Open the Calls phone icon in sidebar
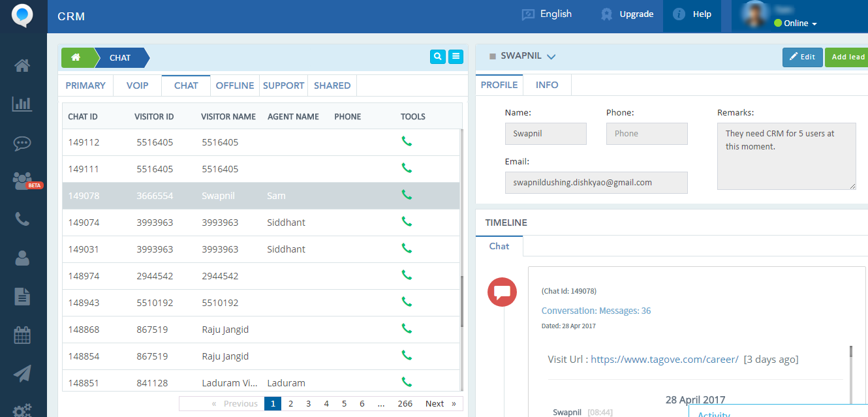This screenshot has width=868, height=417. click(x=22, y=219)
